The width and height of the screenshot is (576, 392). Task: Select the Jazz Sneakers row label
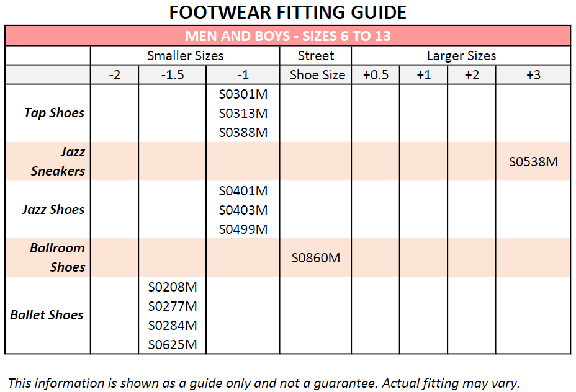(58, 161)
